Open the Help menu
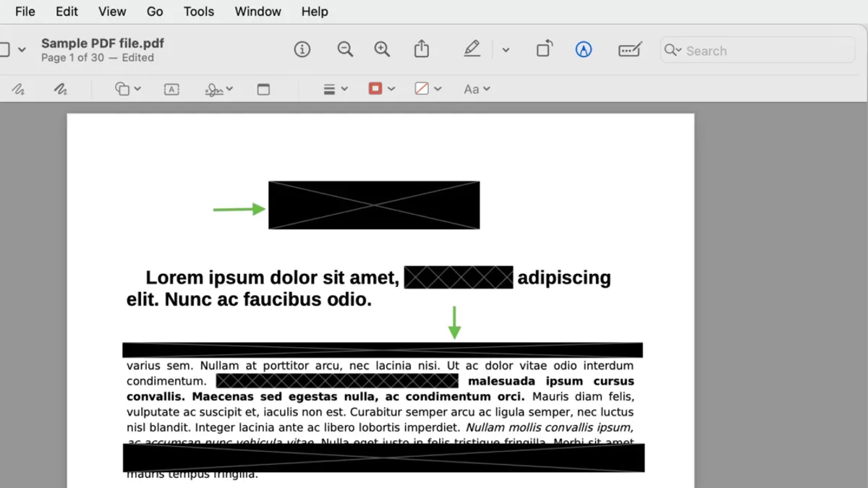The image size is (868, 488). (x=315, y=12)
